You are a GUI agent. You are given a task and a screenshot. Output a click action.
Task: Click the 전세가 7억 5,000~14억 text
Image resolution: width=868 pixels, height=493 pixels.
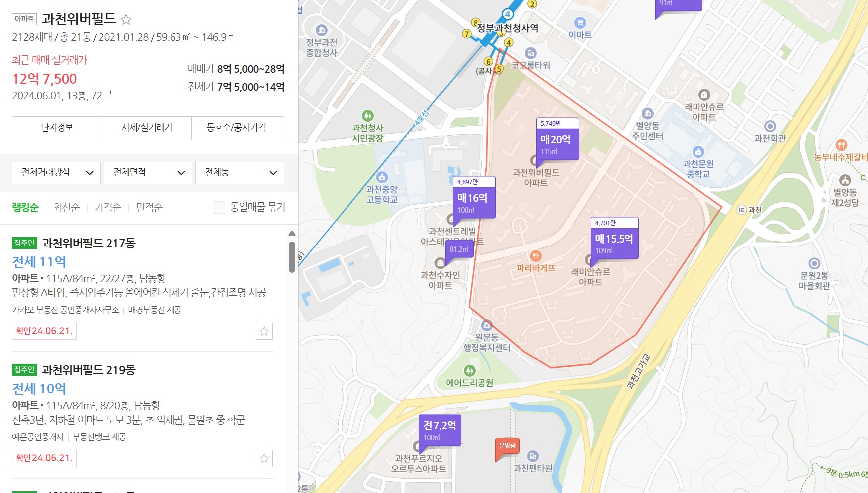click(x=236, y=87)
